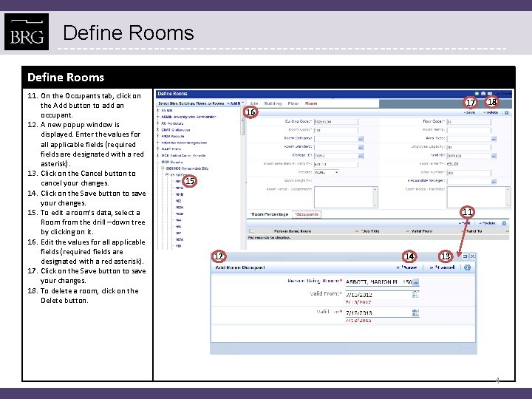Collapse the 00010400 building node
The image size is (532, 399).
tap(163, 168)
